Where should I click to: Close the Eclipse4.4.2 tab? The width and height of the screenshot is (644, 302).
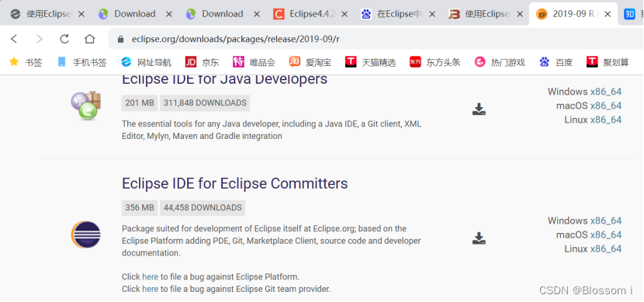(345, 14)
